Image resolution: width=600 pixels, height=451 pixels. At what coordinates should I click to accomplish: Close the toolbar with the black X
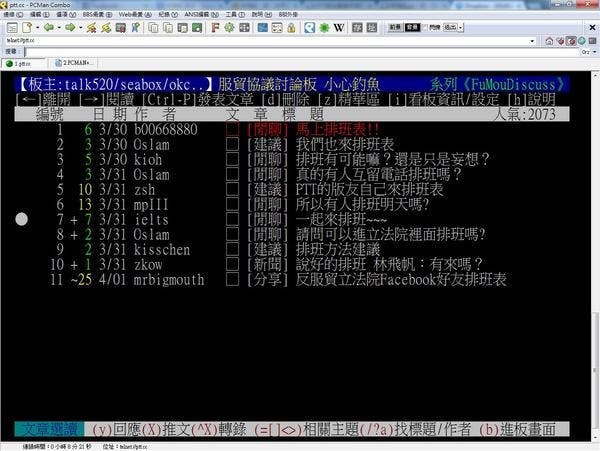click(592, 28)
